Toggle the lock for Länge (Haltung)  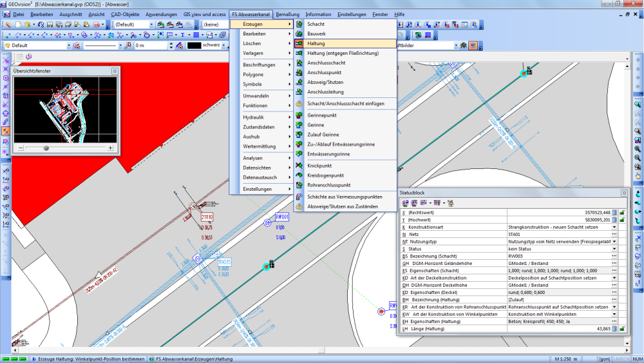click(x=622, y=329)
